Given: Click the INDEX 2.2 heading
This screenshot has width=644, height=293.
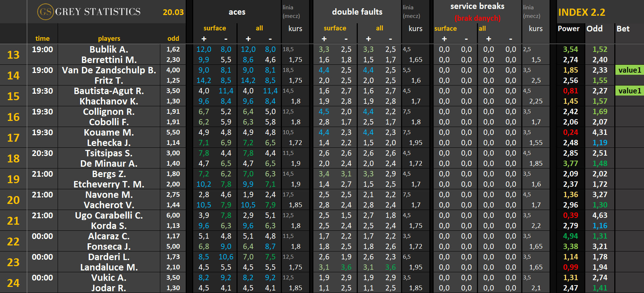Looking at the screenshot, I should pyautogui.click(x=581, y=12).
